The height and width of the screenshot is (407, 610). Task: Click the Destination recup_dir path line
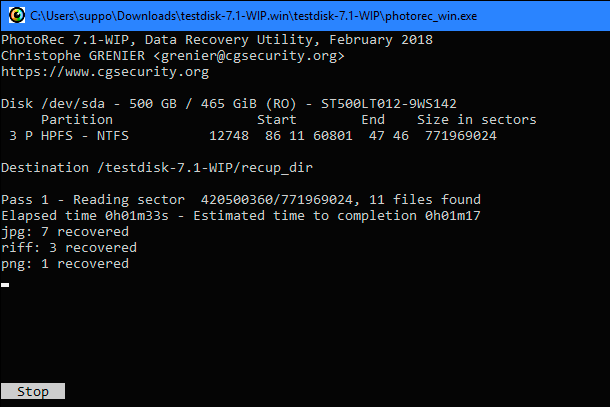tap(157, 168)
